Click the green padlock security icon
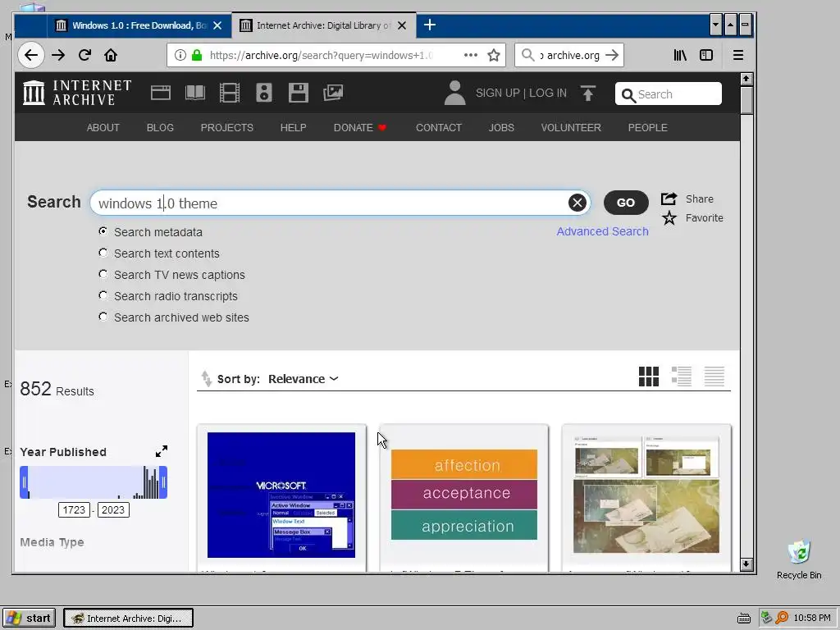 197,55
